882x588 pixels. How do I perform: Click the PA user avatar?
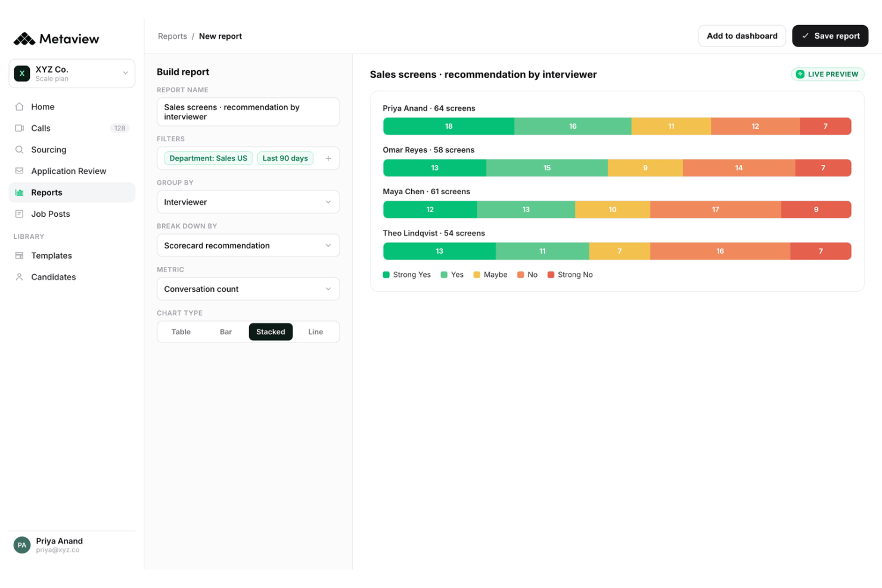point(22,545)
